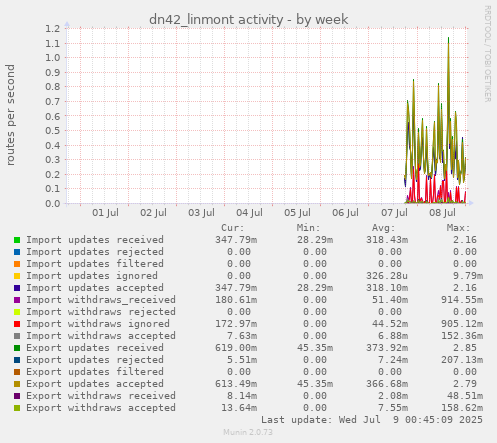This screenshot has width=497, height=443.
Task: Click the 1.2 y-axis tick label
Action: click(53, 28)
